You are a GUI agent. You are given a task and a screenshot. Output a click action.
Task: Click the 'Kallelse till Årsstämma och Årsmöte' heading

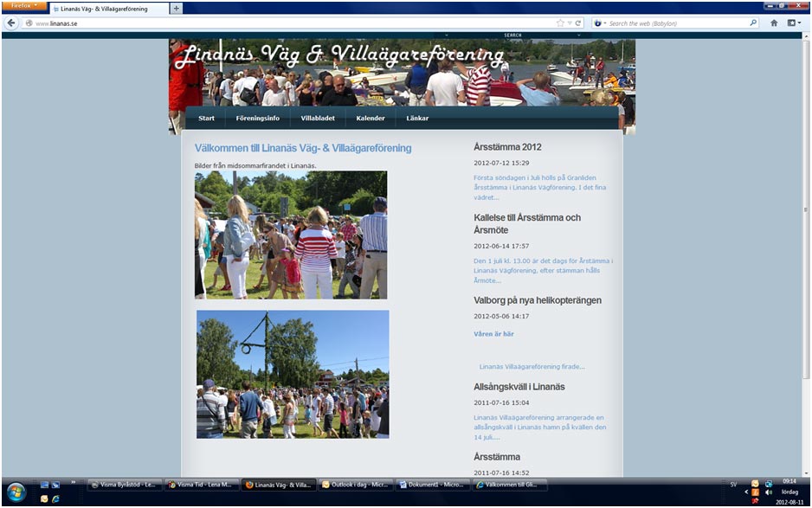pos(527,223)
